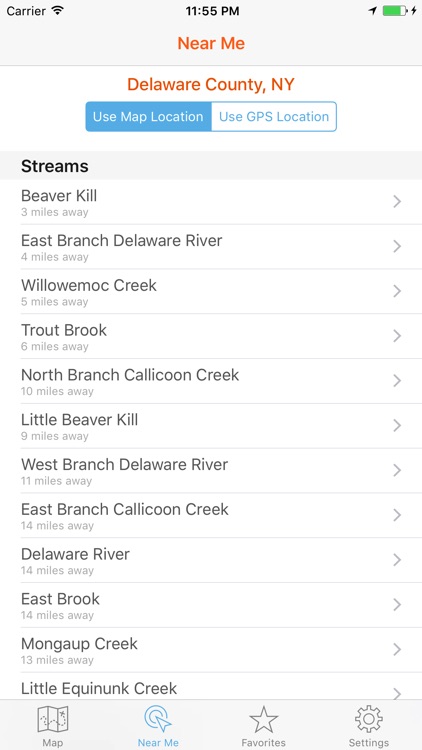The height and width of the screenshot is (750, 422).
Task: Tap chevron beside Delaware River row
Action: click(x=397, y=560)
